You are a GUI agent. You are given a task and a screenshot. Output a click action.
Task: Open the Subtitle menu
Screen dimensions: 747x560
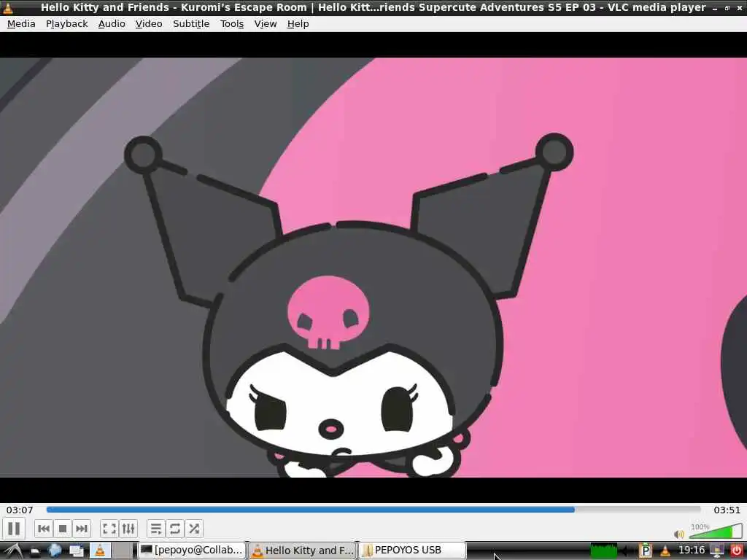pyautogui.click(x=191, y=24)
